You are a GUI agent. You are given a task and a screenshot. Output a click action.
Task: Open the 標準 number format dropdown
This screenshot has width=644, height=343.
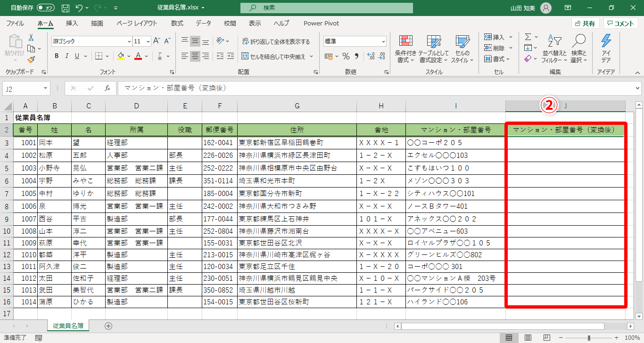(383, 41)
